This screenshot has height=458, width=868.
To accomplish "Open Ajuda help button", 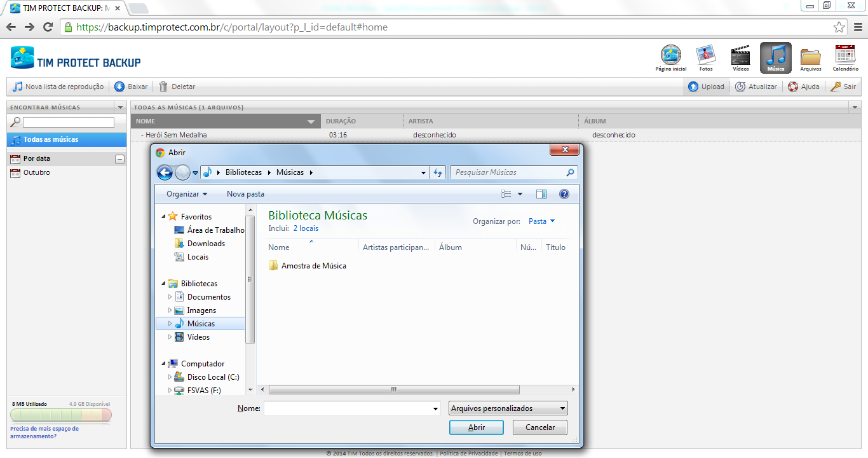I will 803,87.
